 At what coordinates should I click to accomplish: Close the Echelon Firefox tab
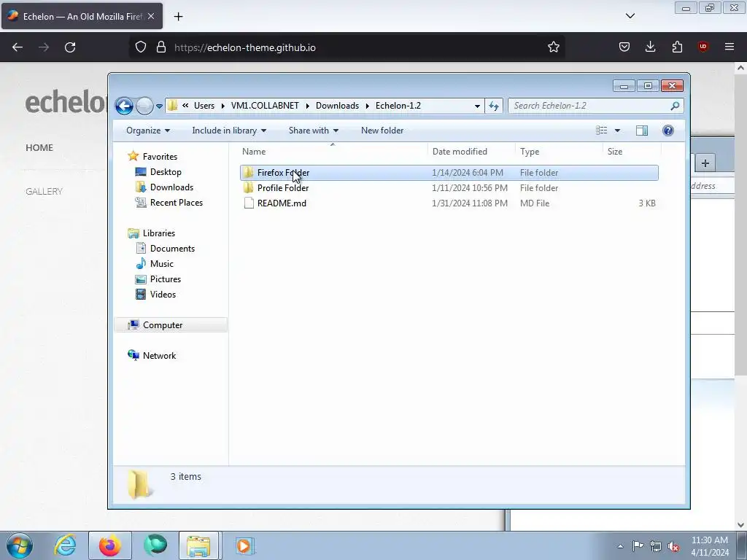tap(151, 16)
